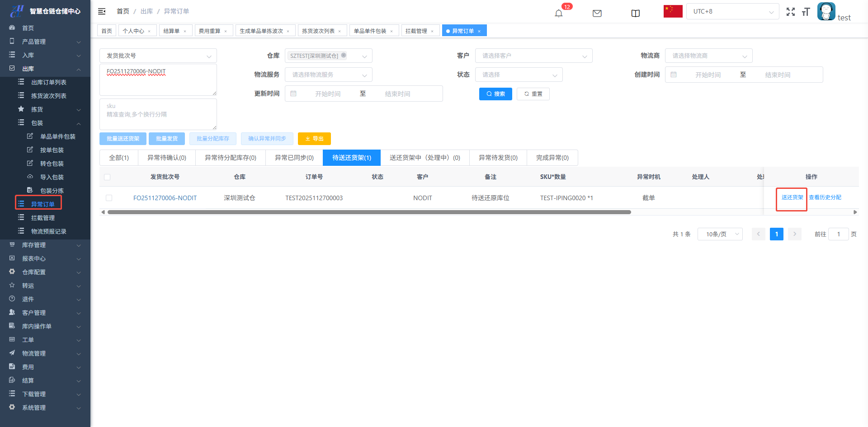Select the row checkbox for FO2511270006-NODIT
868x427 pixels.
click(109, 198)
